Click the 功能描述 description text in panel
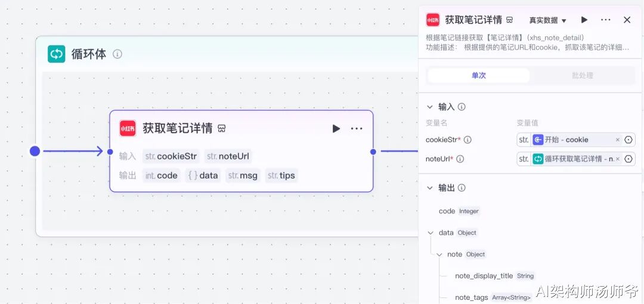 click(x=527, y=47)
